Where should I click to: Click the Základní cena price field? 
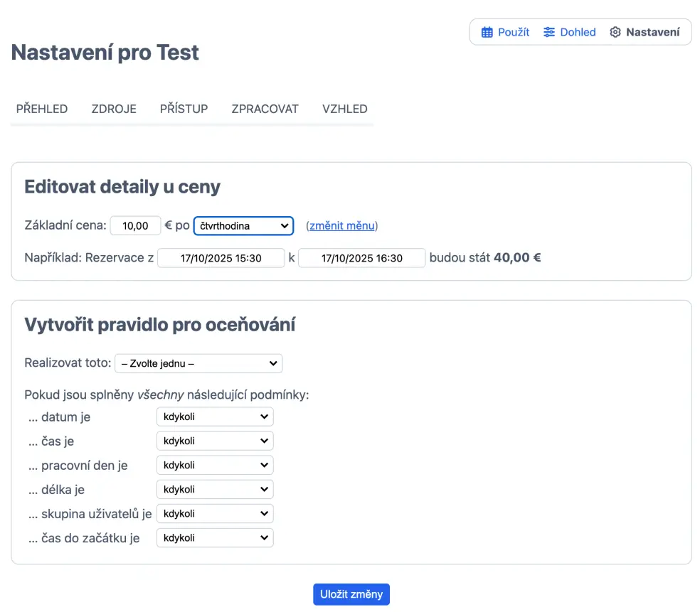click(x=135, y=226)
